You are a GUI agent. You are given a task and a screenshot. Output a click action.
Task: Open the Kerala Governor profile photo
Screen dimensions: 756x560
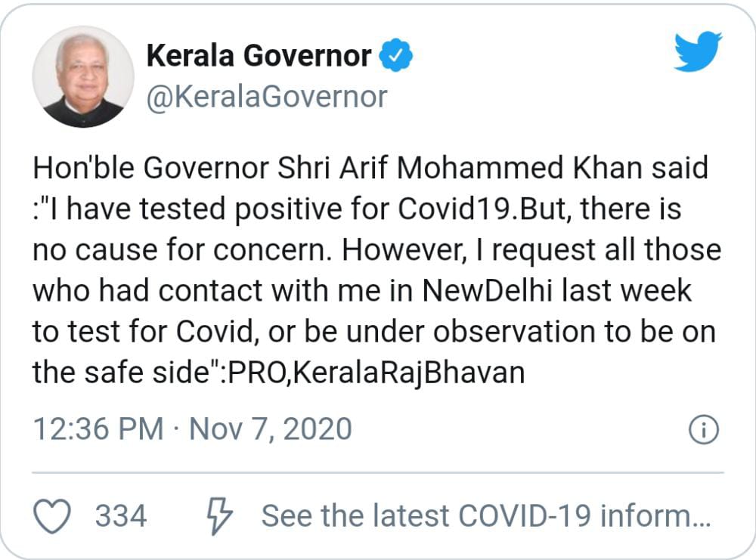click(83, 76)
